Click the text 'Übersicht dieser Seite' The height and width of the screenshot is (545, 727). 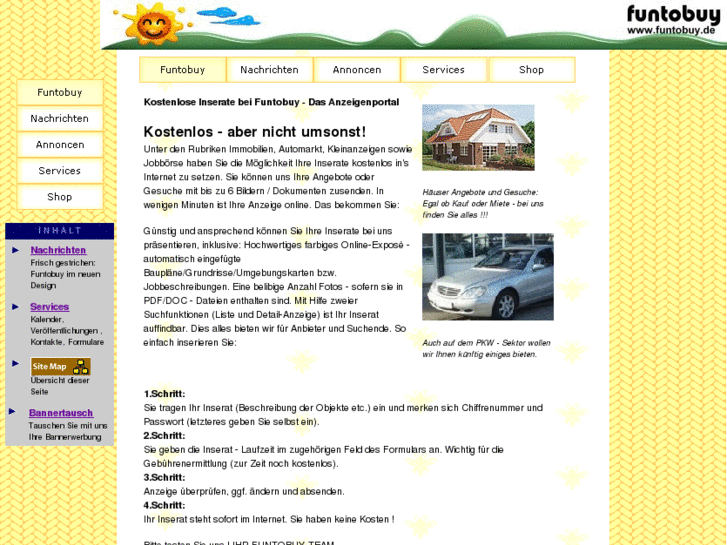click(59, 386)
